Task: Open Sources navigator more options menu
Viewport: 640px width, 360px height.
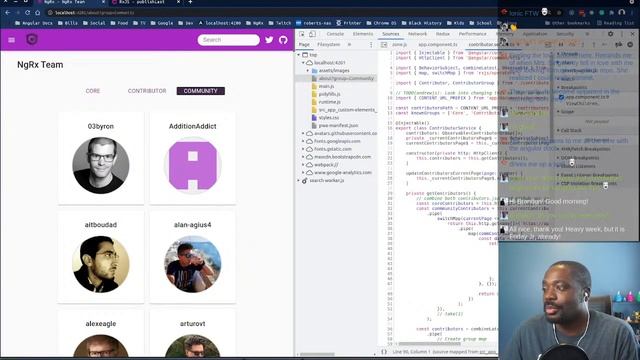Action: click(371, 44)
